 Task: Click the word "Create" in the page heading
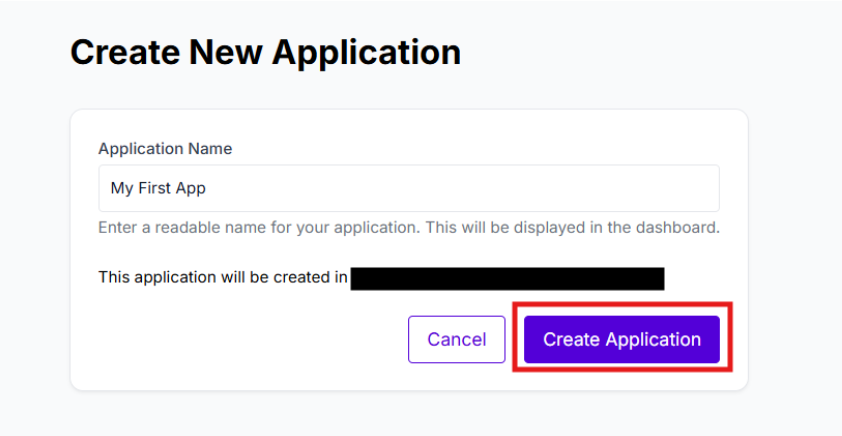[x=119, y=52]
